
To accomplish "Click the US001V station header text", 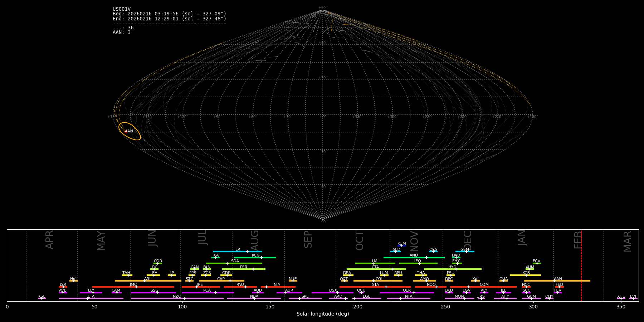I will pyautogui.click(x=122, y=9).
